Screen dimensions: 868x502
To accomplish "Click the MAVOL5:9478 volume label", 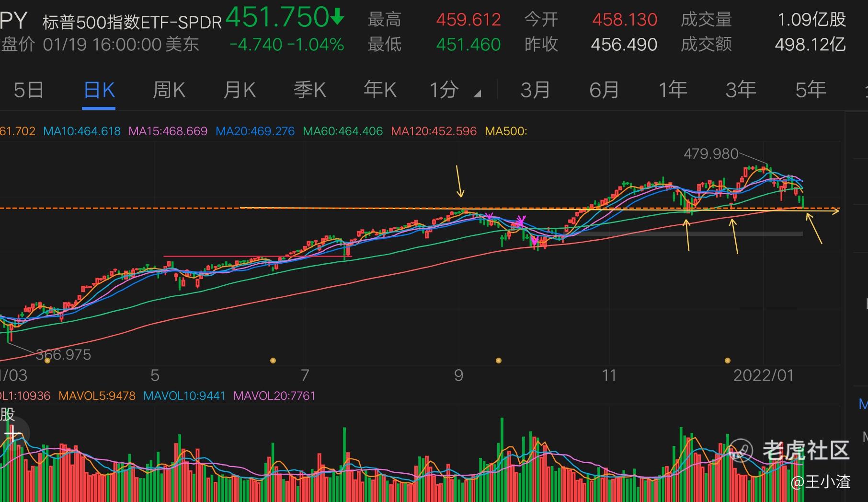I will pos(97,396).
